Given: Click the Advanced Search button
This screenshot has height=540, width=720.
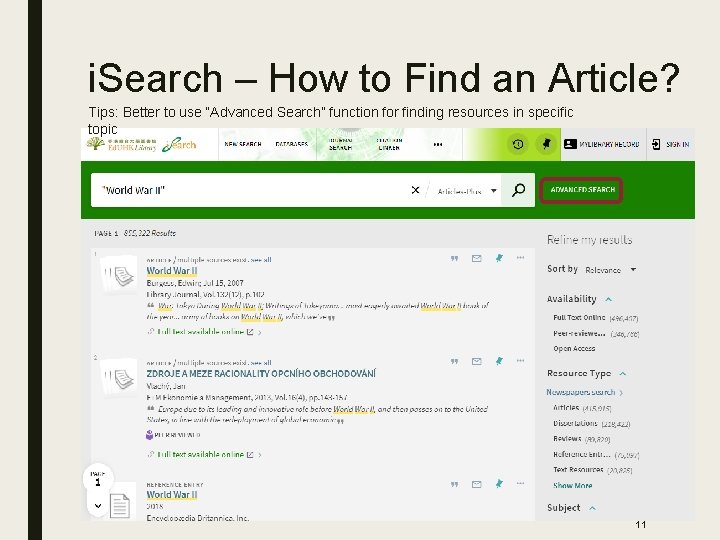Looking at the screenshot, I should click(582, 190).
